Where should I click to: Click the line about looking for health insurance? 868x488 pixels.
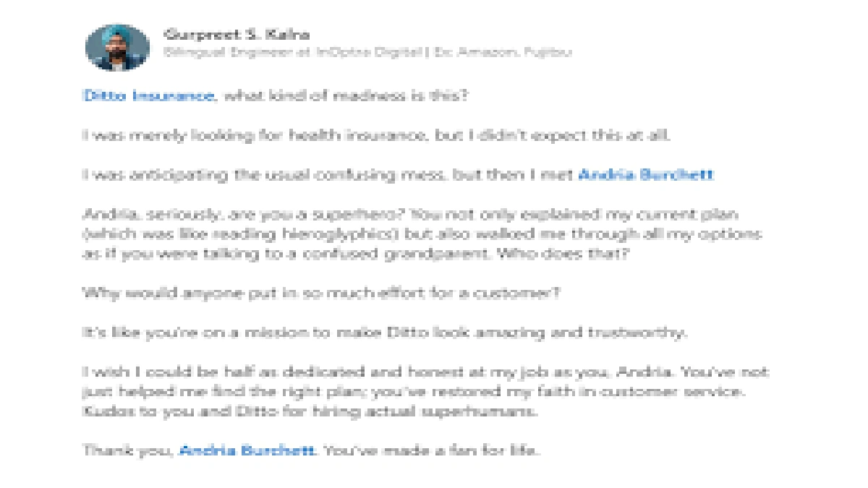[x=376, y=135]
